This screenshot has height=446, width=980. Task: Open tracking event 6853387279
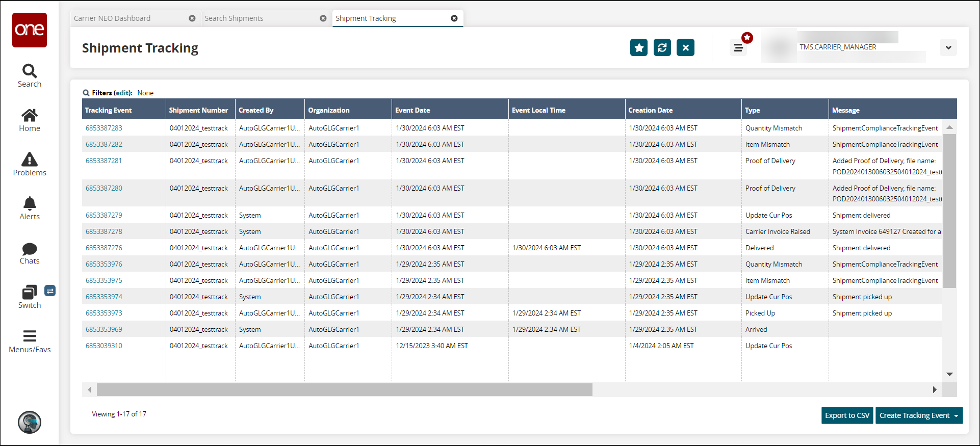(104, 215)
